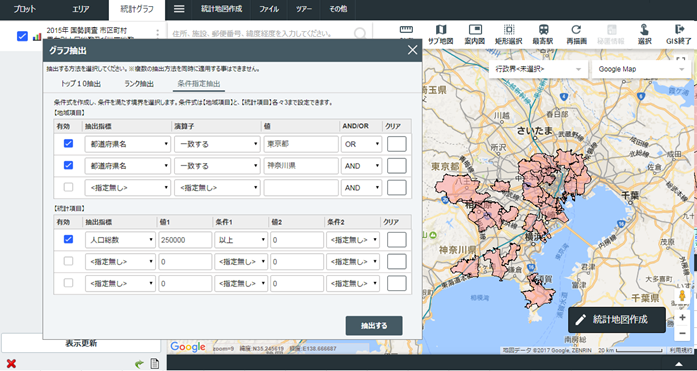
Task: Disable the 人口総数 statistic condition
Action: (68, 239)
